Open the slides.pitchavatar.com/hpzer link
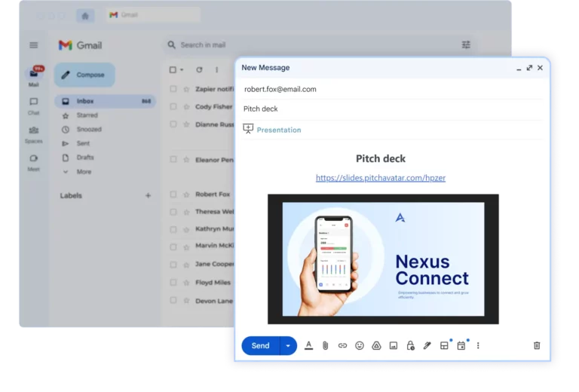Image resolution: width=579 pixels, height=392 pixels. [380, 178]
